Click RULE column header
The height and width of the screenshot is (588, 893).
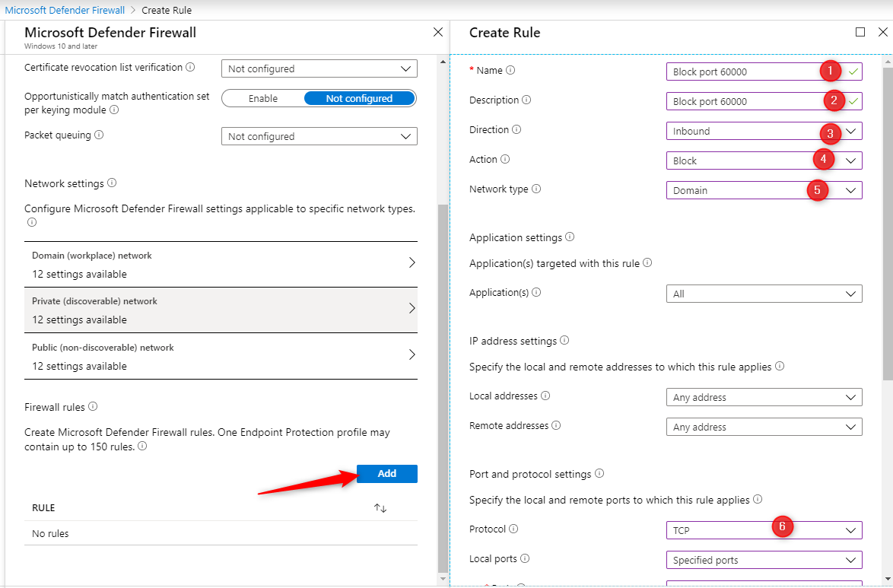tap(43, 507)
